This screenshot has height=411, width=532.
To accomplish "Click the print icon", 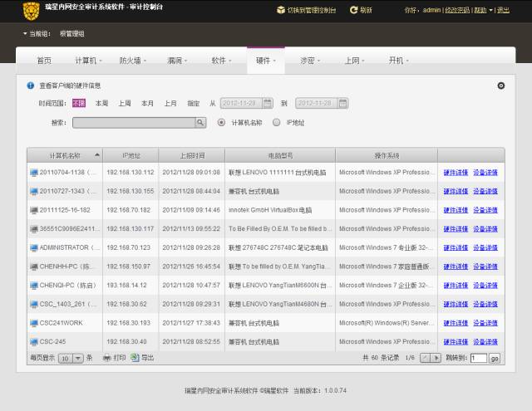I will [x=107, y=358].
